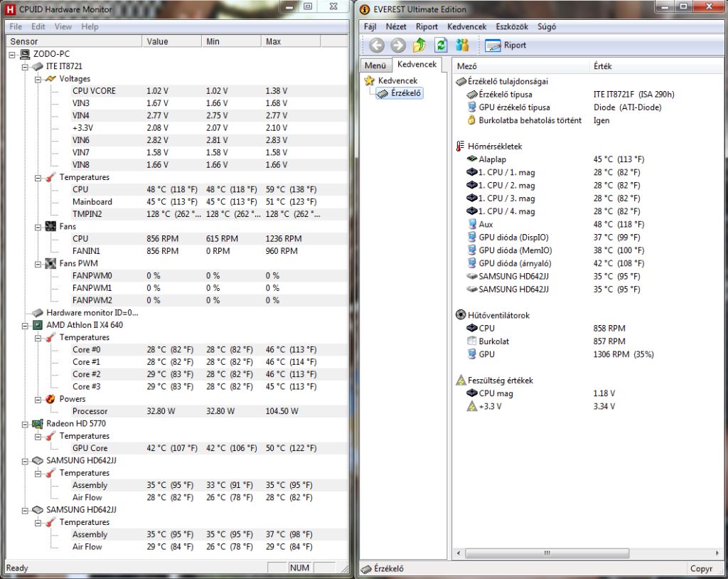
Task: Open the Súgó menu in EVEREST
Action: tap(547, 26)
